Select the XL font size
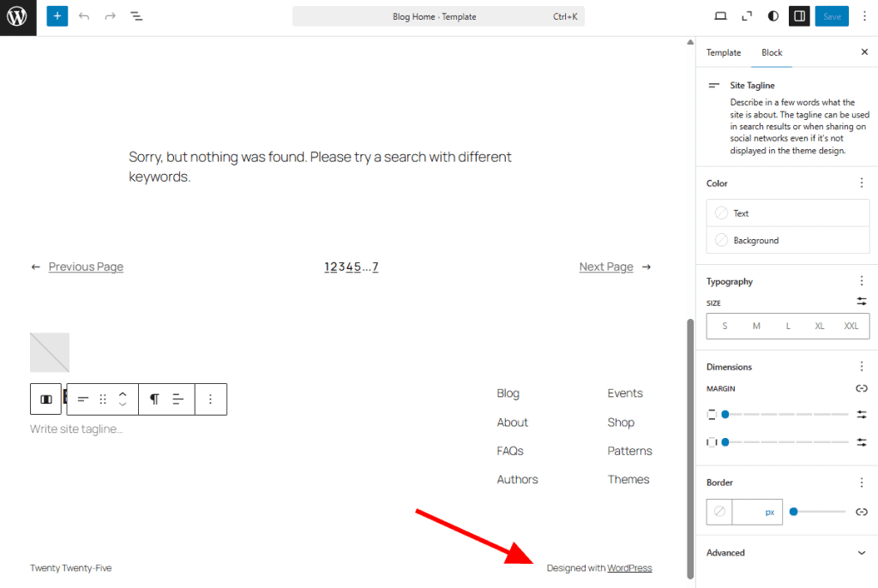This screenshot has width=878, height=588. [820, 326]
